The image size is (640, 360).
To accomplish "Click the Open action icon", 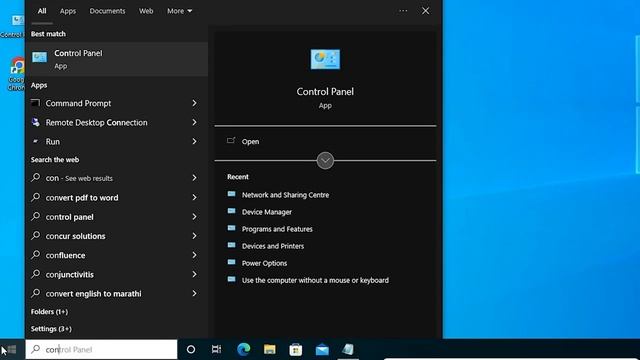I will tap(231, 141).
